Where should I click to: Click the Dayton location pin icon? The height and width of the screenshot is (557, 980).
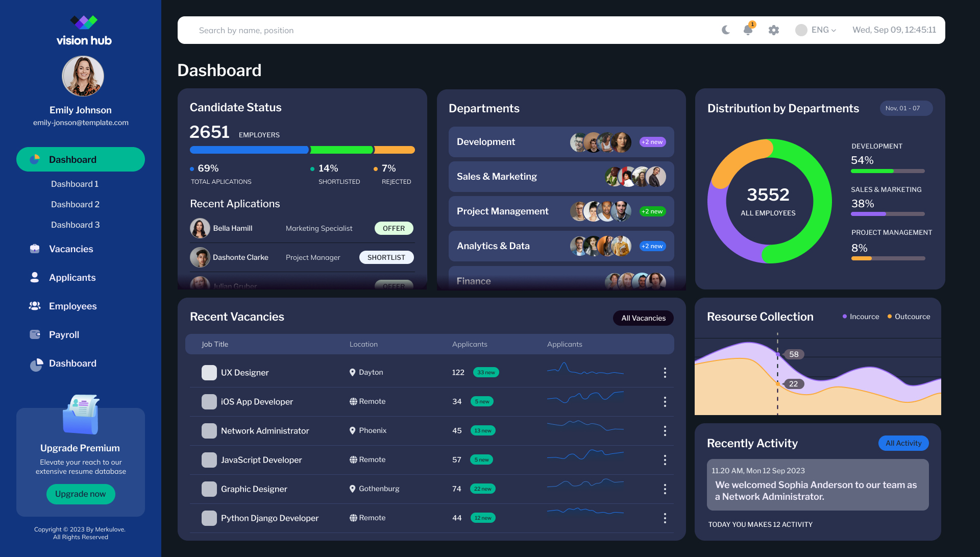[x=352, y=373]
